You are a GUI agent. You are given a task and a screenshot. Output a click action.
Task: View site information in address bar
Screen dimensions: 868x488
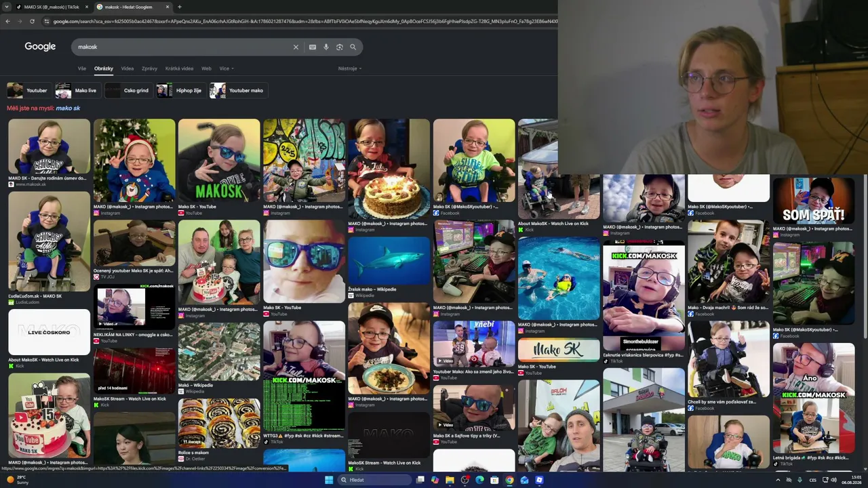pyautogui.click(x=47, y=21)
